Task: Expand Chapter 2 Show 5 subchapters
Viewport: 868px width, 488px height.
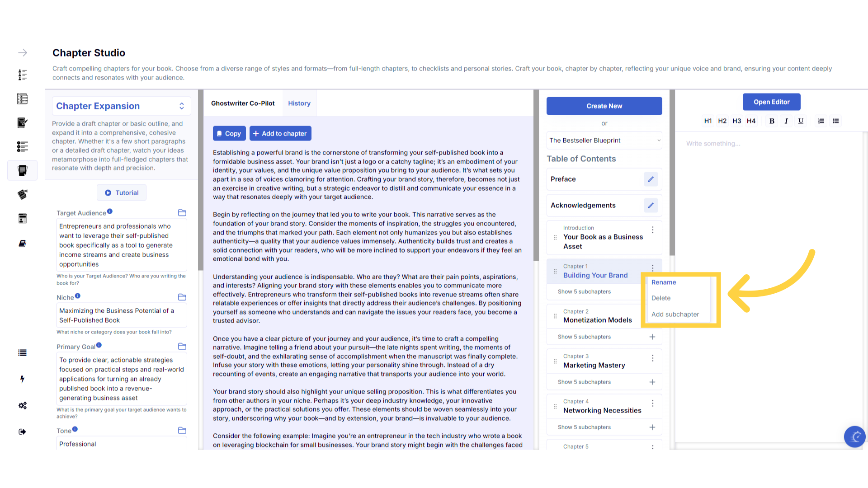Action: [584, 337]
